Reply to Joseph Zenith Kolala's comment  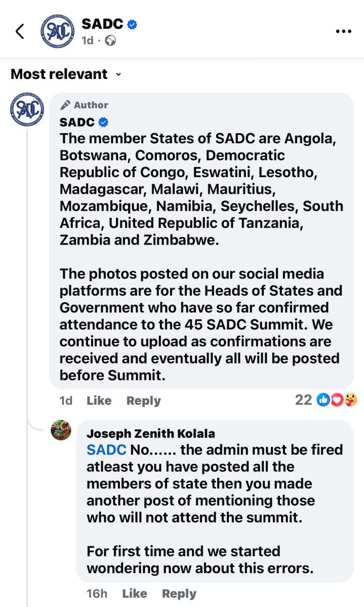click(x=179, y=593)
